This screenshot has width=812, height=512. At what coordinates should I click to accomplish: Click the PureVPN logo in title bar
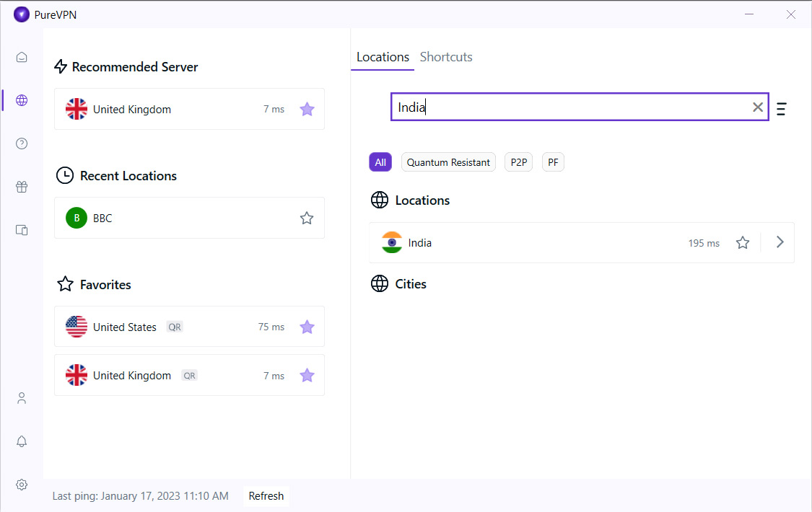click(x=21, y=14)
